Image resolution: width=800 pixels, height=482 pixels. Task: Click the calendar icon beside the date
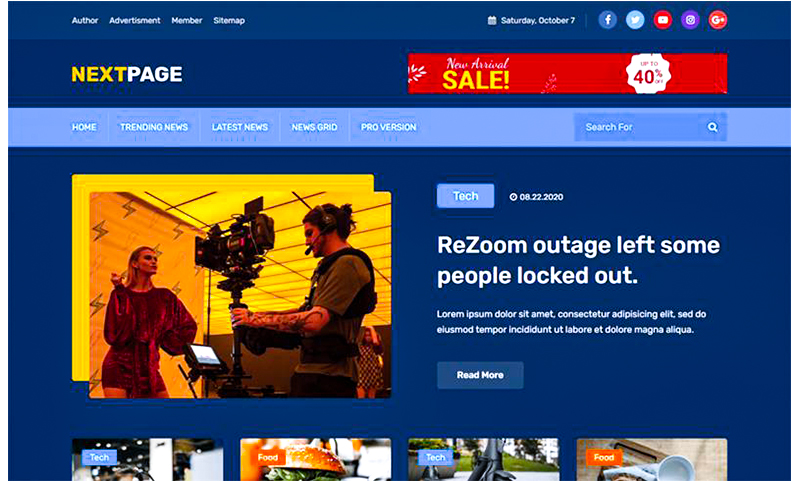click(x=492, y=20)
